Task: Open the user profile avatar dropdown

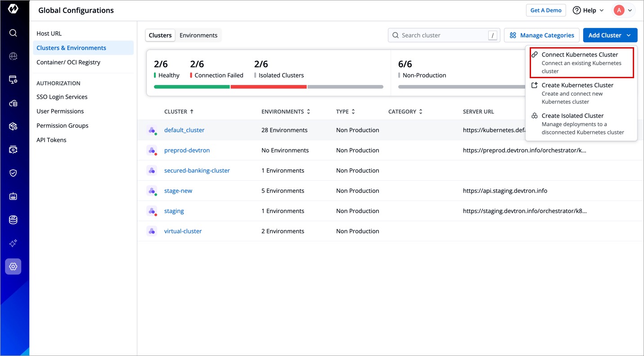Action: pos(624,10)
